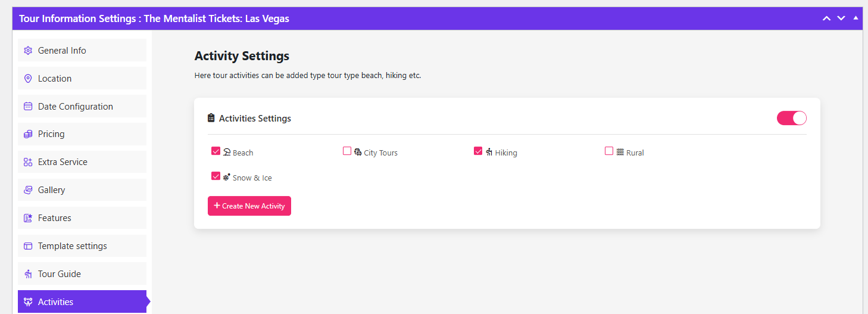Click the Pricing coins icon
The width and height of the screenshot is (868, 314).
point(27,134)
